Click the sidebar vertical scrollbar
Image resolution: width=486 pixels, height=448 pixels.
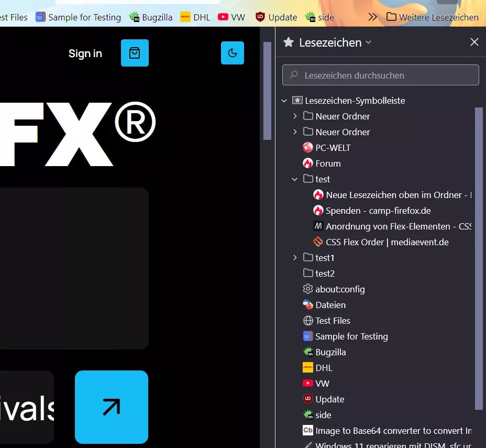[x=479, y=258]
